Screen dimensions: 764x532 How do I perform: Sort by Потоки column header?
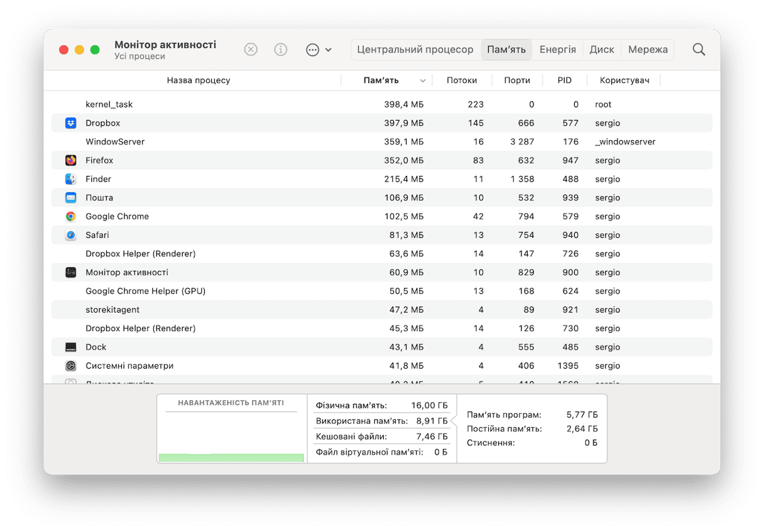pyautogui.click(x=462, y=80)
